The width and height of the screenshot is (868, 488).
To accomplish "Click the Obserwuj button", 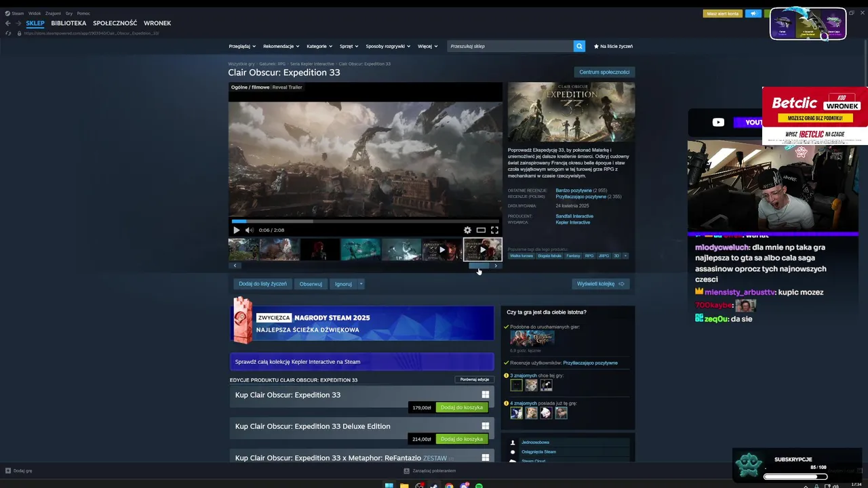I will pyautogui.click(x=311, y=284).
